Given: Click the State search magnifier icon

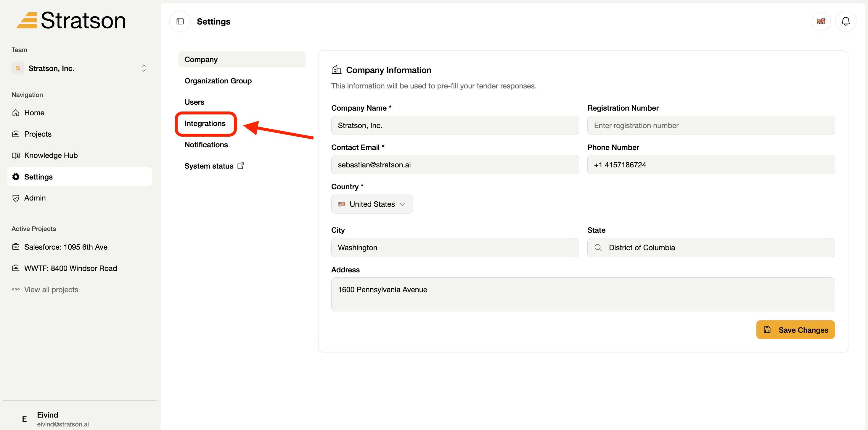Looking at the screenshot, I should click(598, 248).
